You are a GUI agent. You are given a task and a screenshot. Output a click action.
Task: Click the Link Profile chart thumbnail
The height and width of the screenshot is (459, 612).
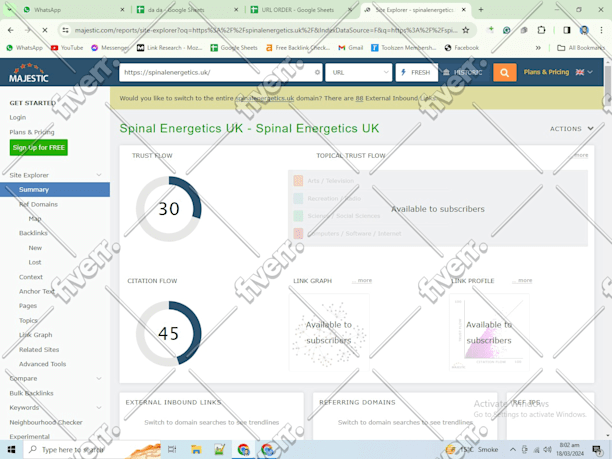point(489,332)
